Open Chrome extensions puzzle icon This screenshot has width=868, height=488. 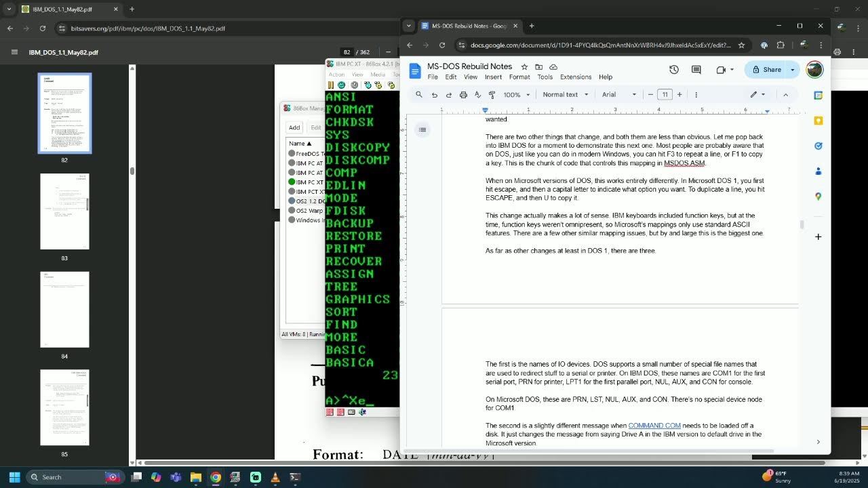(x=781, y=45)
